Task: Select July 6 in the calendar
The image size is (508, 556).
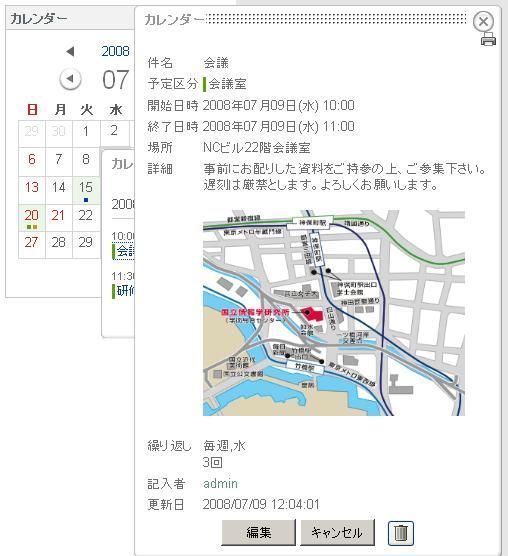Action: (x=32, y=162)
